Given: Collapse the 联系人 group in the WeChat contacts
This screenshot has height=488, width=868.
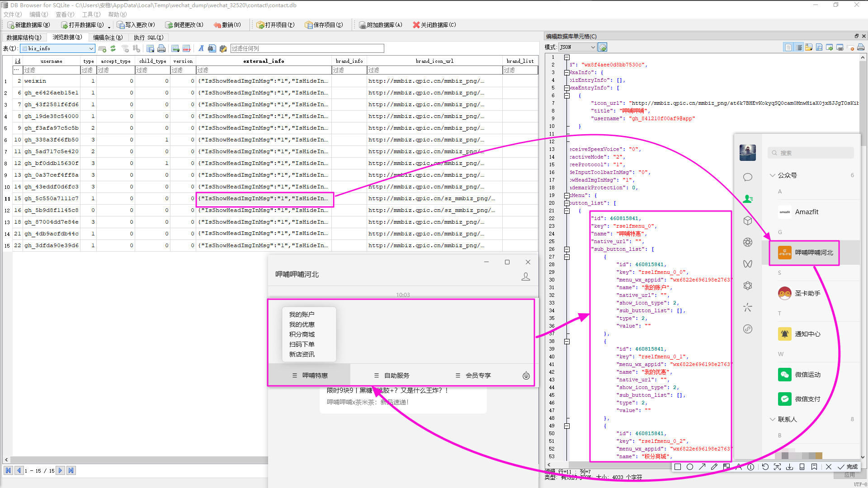Looking at the screenshot, I should 773,419.
